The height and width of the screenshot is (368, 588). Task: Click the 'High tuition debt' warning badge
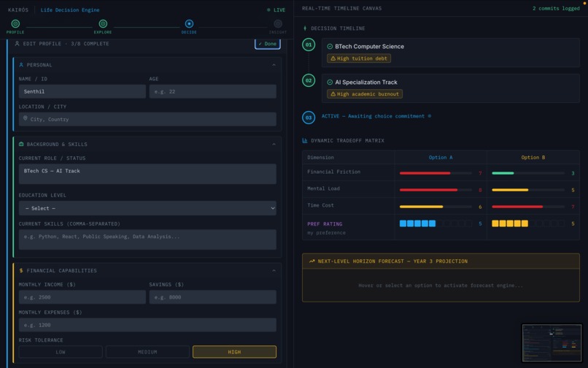tap(359, 58)
